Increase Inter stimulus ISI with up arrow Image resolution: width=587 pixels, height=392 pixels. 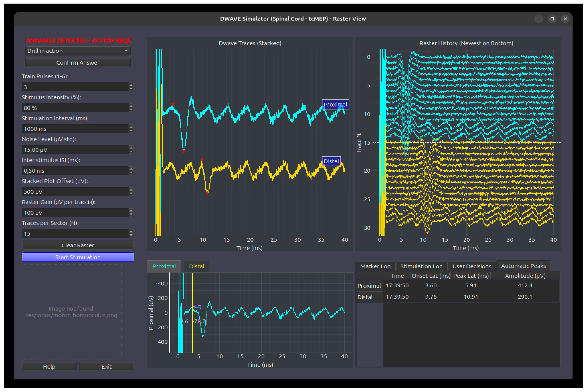click(131, 169)
